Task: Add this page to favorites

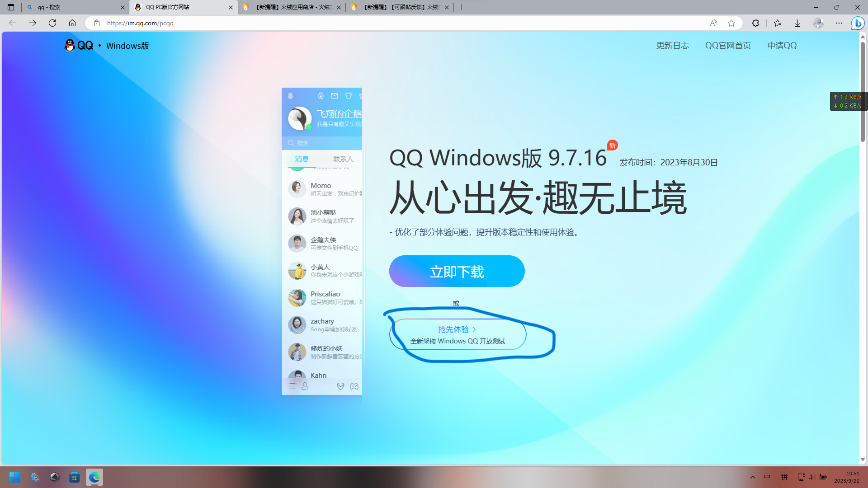Action: click(731, 23)
